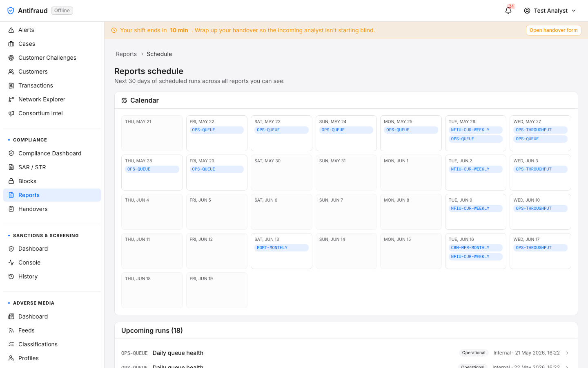Click the Network Explorer branch icon

tap(11, 99)
